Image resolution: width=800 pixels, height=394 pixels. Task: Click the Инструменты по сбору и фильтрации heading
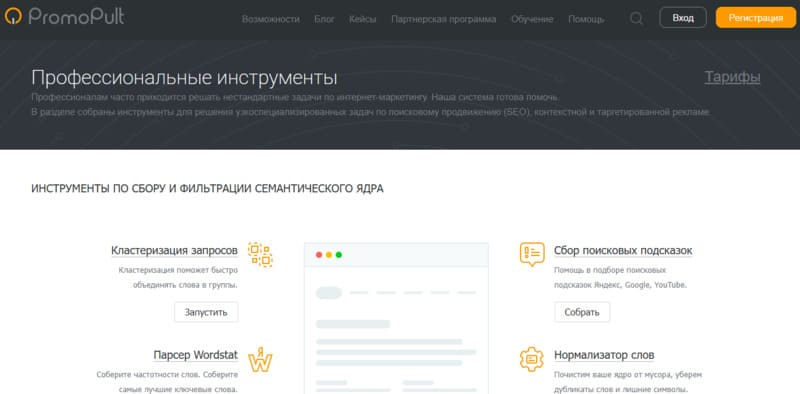207,189
